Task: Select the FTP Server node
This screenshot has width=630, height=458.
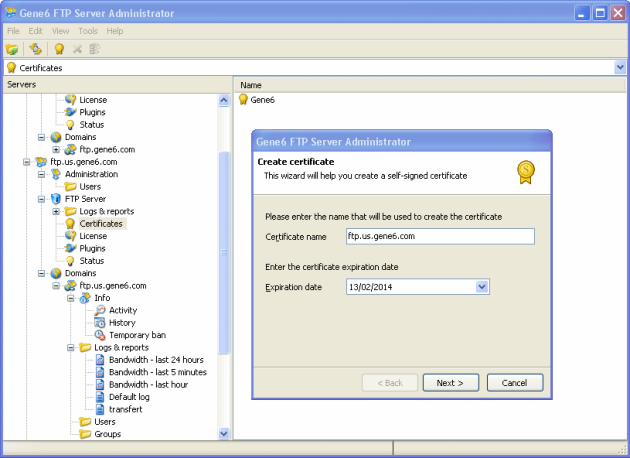Action: pyautogui.click(x=85, y=199)
